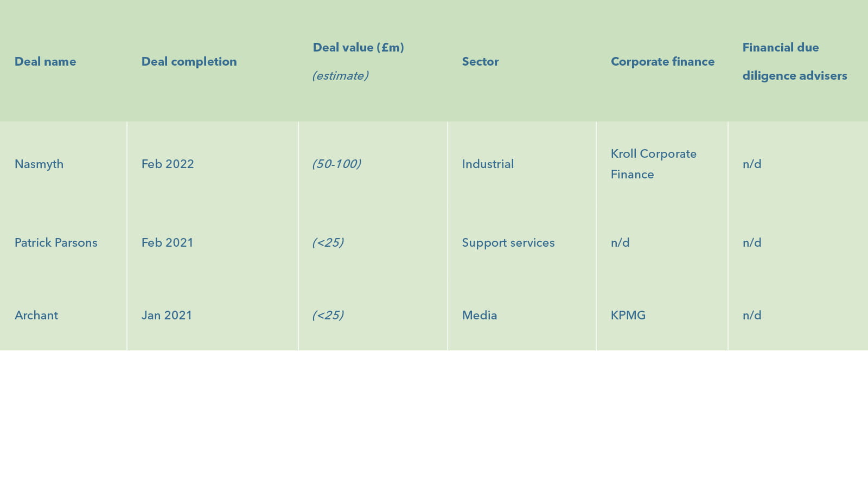Viewport: 868px width, 488px height.
Task: Select the Nasmyth deal name
Action: click(x=39, y=164)
